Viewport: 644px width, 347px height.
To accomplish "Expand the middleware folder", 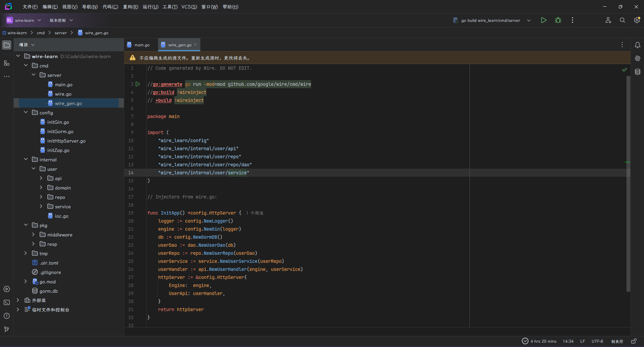I will click(34, 234).
